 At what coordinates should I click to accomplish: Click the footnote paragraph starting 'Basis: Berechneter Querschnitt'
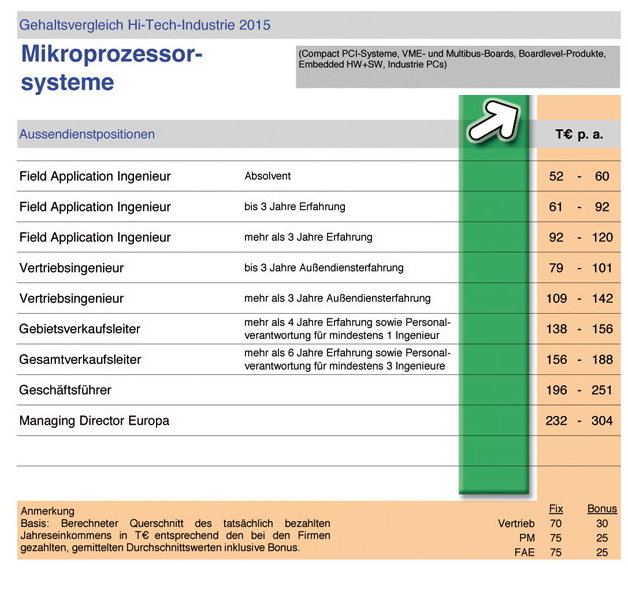pyautogui.click(x=175, y=535)
